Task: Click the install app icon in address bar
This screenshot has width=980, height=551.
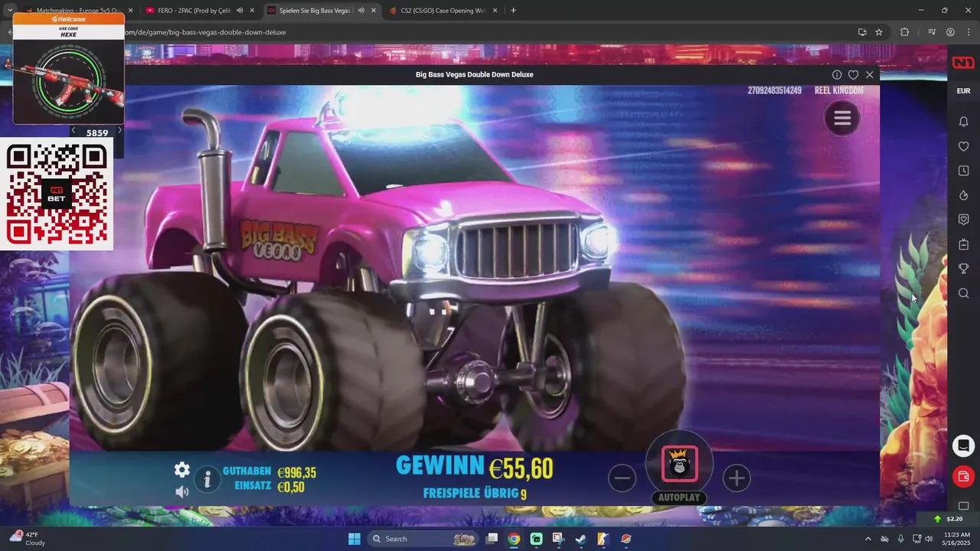Action: pyautogui.click(x=862, y=32)
